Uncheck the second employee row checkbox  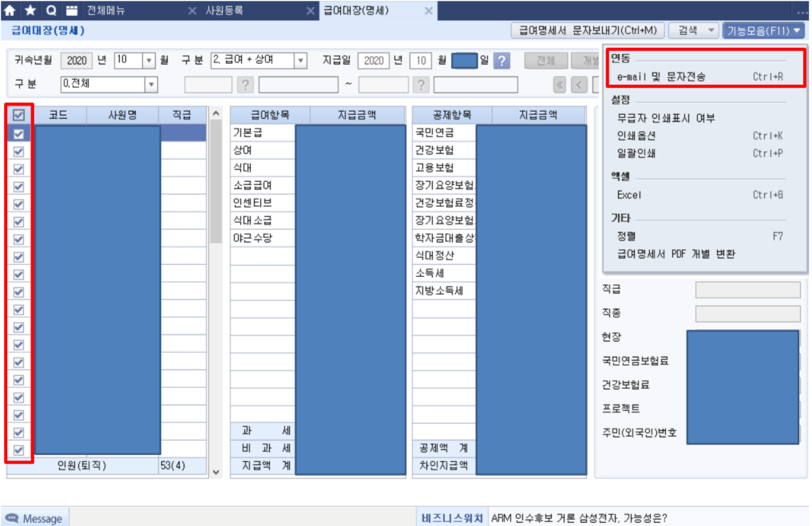pyautogui.click(x=18, y=152)
